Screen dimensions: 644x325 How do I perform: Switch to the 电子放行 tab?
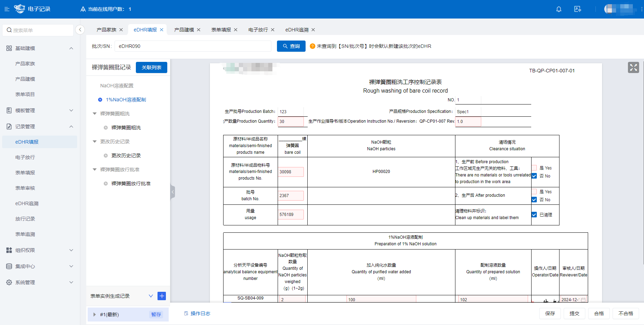tap(258, 30)
